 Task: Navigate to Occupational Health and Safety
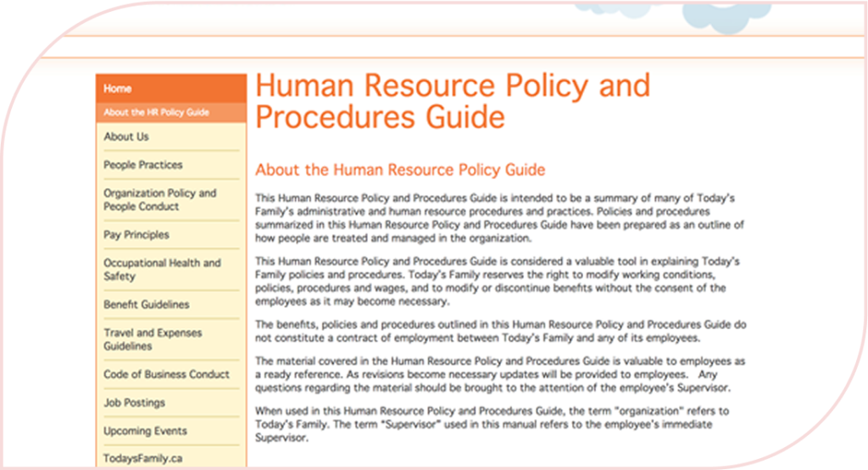coord(161,270)
